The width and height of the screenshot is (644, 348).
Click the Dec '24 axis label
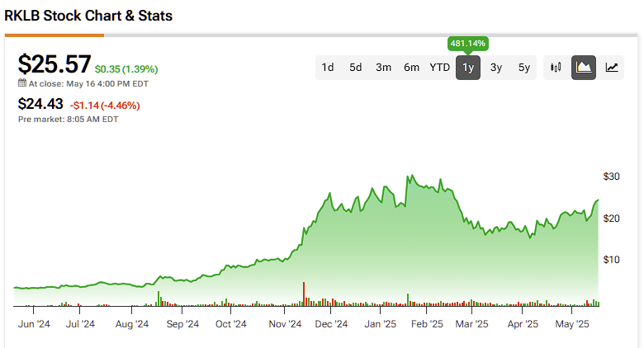pos(331,324)
